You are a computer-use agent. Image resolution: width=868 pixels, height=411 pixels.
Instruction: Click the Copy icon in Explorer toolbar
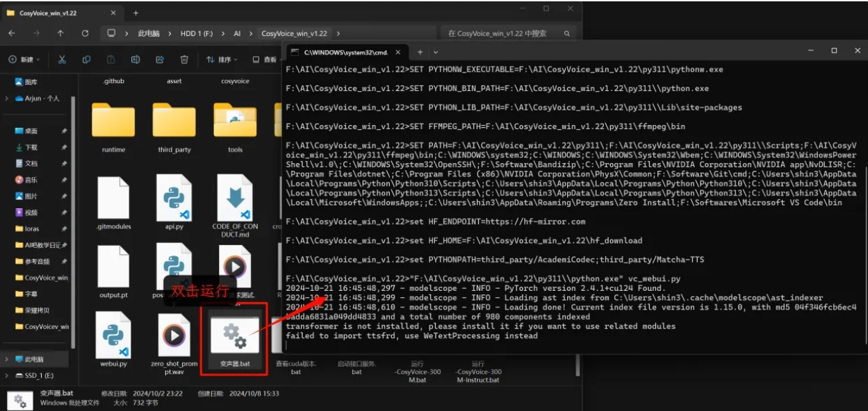point(86,60)
